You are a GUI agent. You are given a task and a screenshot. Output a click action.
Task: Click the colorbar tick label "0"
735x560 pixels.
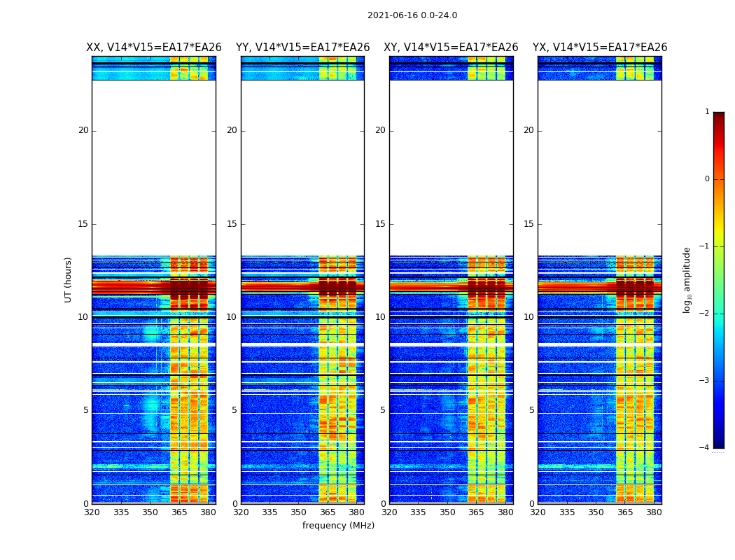pyautogui.click(x=706, y=179)
